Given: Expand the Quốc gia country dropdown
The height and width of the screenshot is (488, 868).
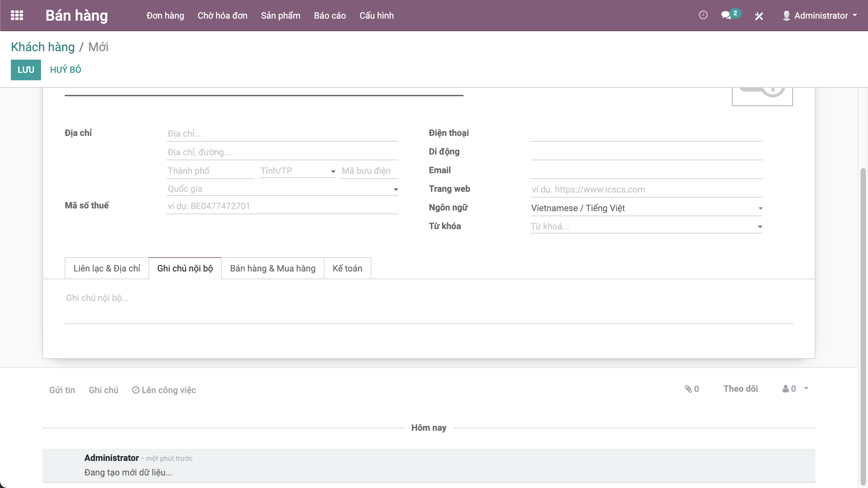Looking at the screenshot, I should click(x=396, y=189).
